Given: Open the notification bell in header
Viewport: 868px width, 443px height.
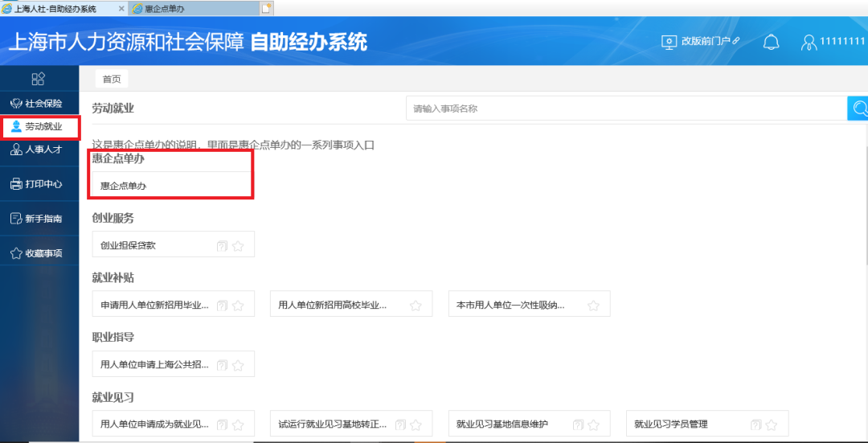Looking at the screenshot, I should tap(771, 42).
